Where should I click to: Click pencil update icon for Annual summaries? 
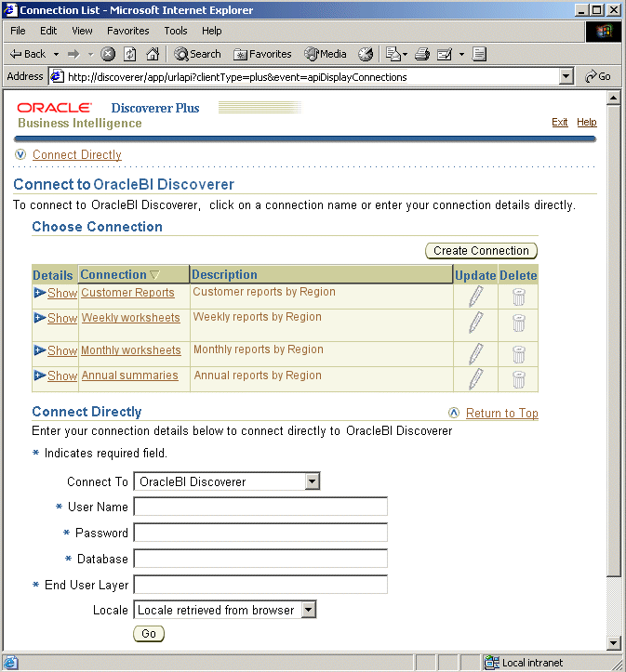click(x=475, y=379)
